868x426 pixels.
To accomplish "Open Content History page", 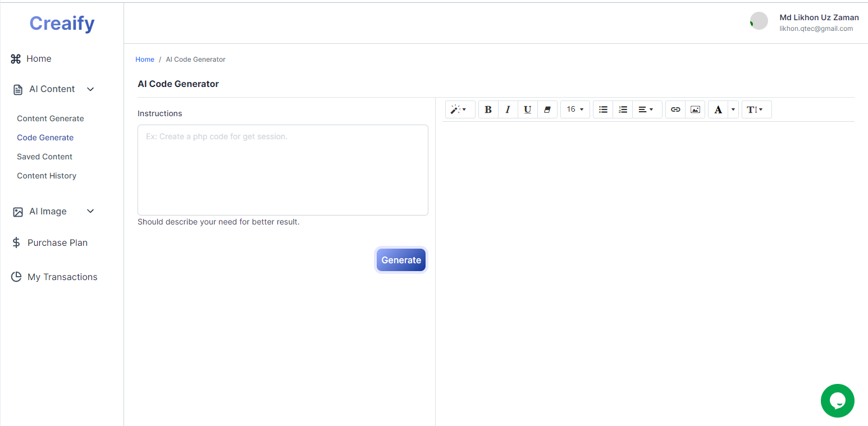I will [47, 176].
